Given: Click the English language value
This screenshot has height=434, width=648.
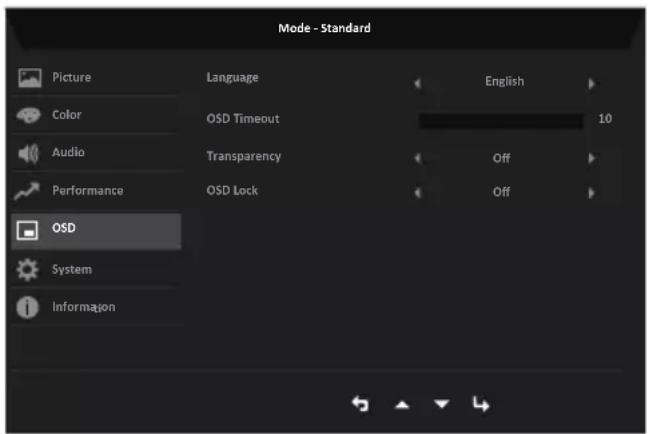Looking at the screenshot, I should pyautogui.click(x=505, y=81).
